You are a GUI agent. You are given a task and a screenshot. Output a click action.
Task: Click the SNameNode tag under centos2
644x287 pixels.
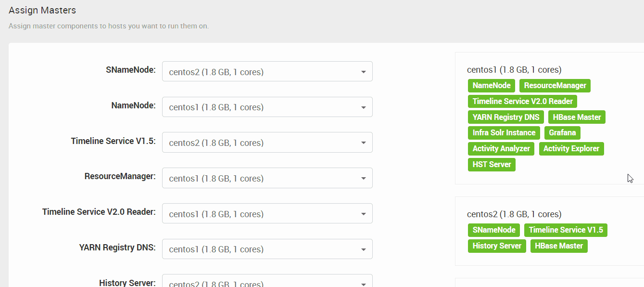coord(494,230)
